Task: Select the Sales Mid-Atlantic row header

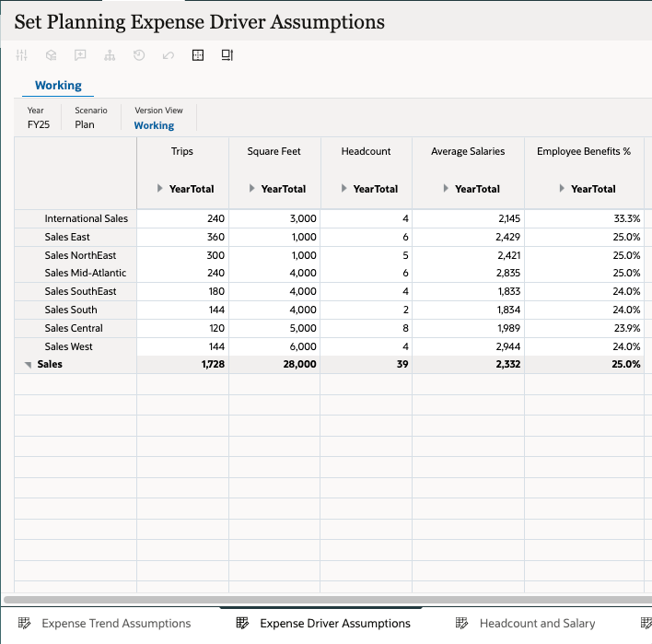Action: [76, 273]
